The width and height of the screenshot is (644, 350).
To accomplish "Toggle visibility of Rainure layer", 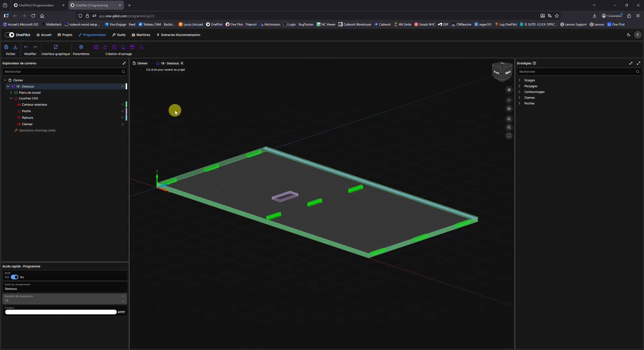I will [123, 118].
